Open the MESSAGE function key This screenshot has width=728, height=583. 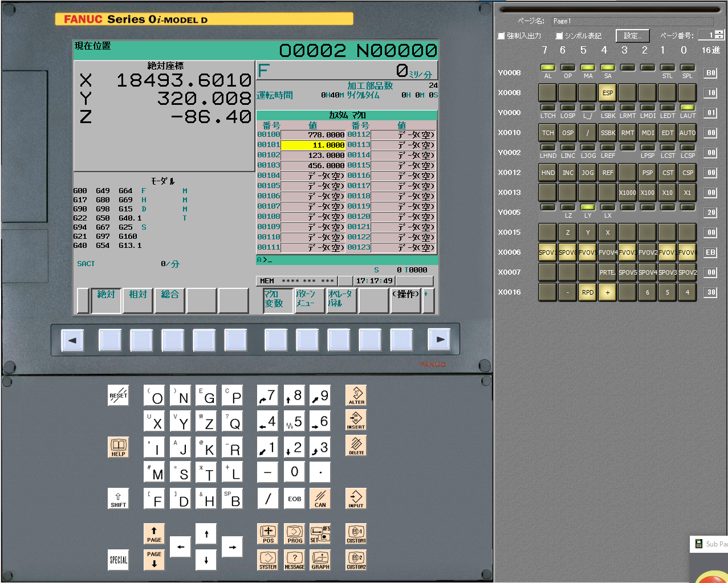[x=294, y=560]
